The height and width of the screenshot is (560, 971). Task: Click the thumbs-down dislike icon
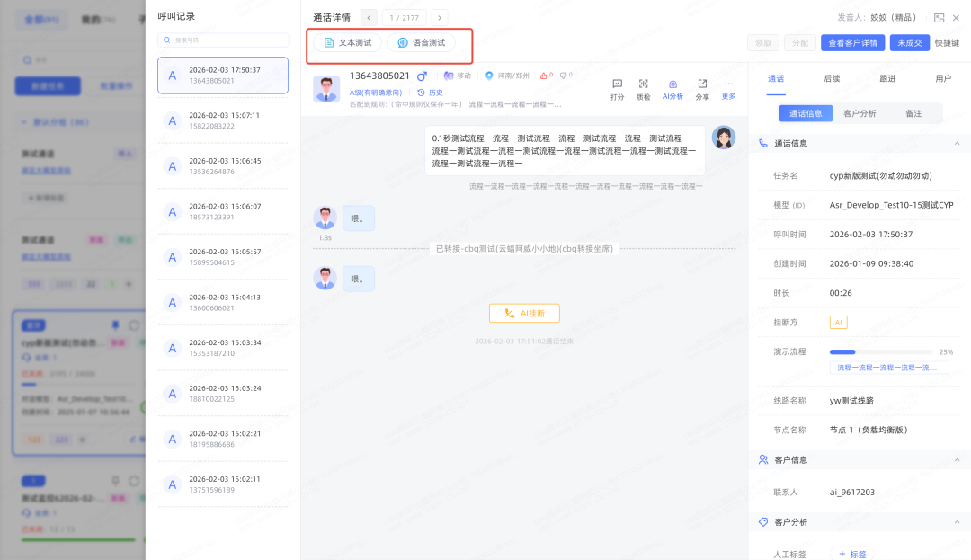563,76
